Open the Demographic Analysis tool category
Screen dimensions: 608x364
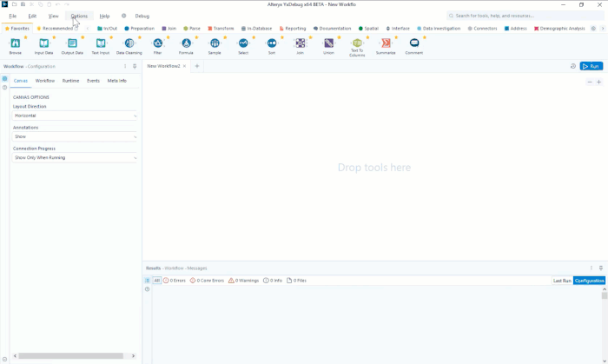click(559, 29)
